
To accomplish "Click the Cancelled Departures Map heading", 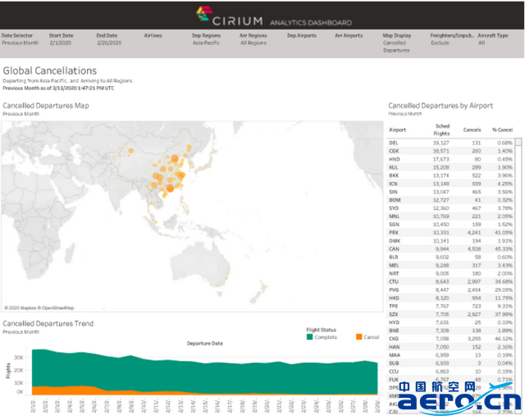I will [x=46, y=106].
